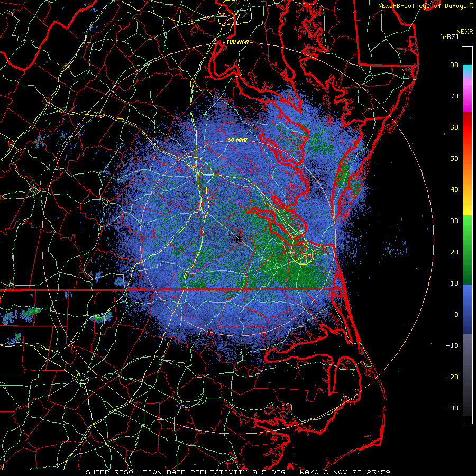Click the 50 value on the dBZ scale
Screen dimensions: 476x476
tap(454, 159)
